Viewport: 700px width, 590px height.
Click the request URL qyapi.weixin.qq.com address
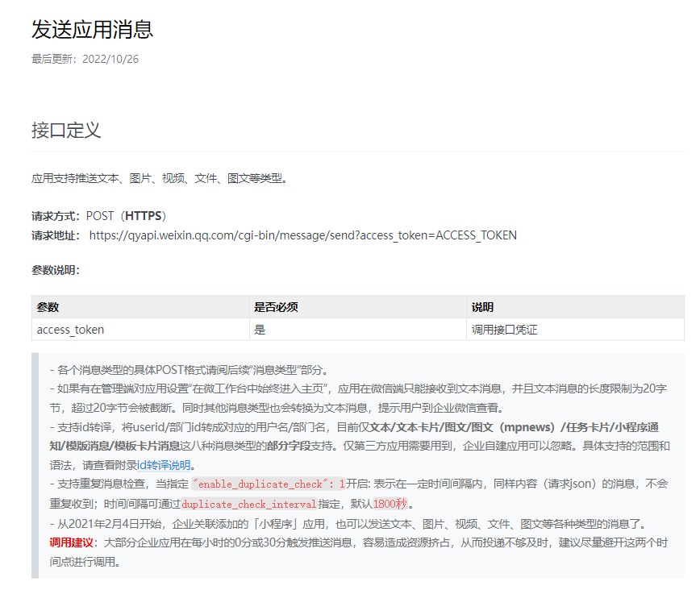[302, 235]
